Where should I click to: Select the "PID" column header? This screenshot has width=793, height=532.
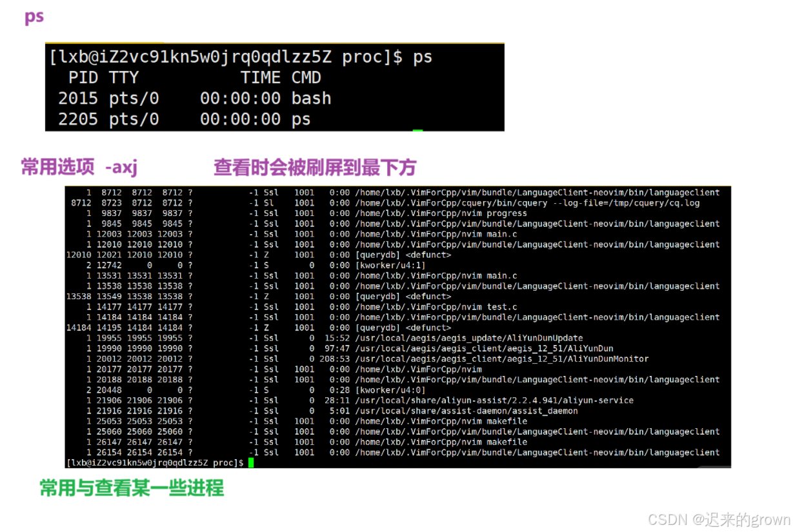coord(83,78)
